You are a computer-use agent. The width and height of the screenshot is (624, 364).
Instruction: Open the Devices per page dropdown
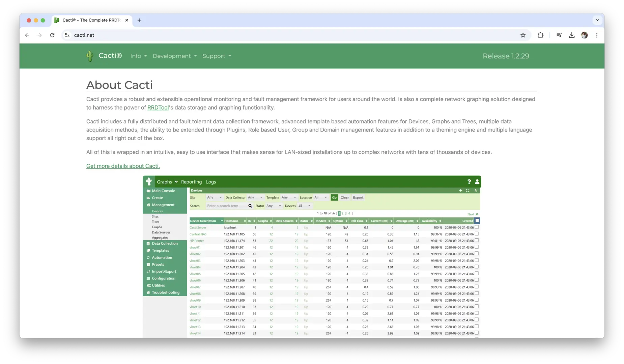coord(305,206)
